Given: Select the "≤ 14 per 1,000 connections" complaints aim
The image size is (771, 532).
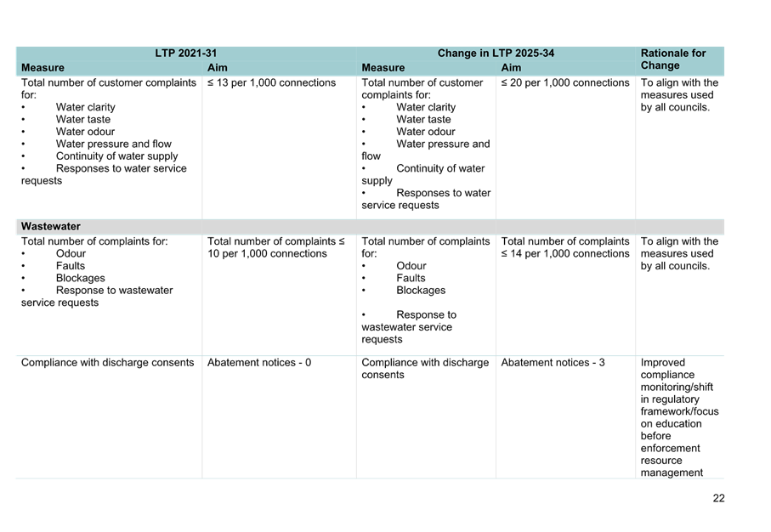Looking at the screenshot, I should (x=564, y=248).
